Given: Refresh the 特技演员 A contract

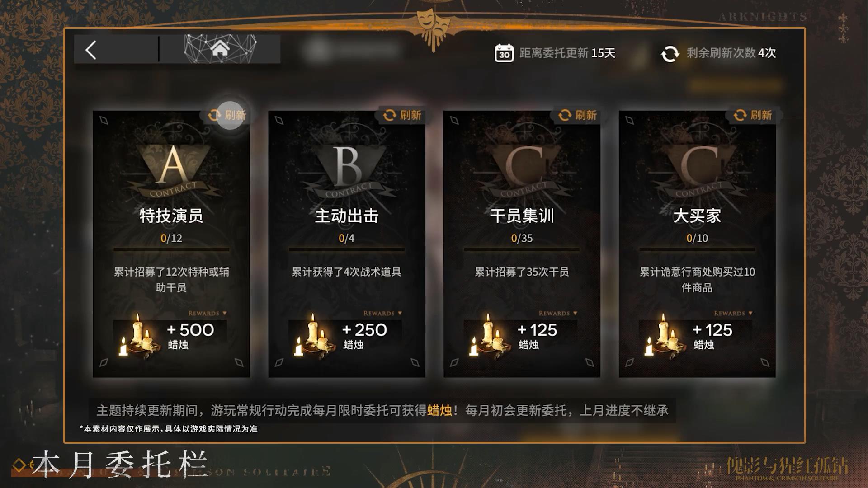Looking at the screenshot, I should (x=226, y=116).
